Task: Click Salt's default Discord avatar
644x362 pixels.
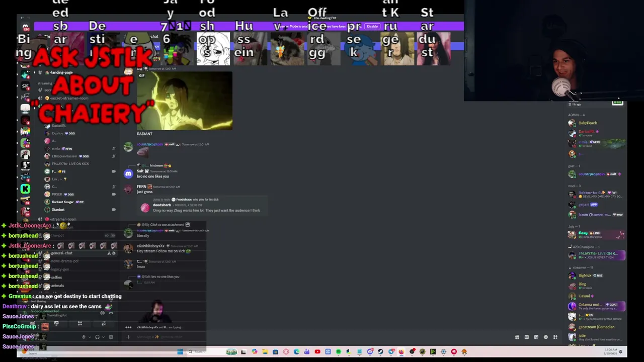Action: (x=128, y=174)
